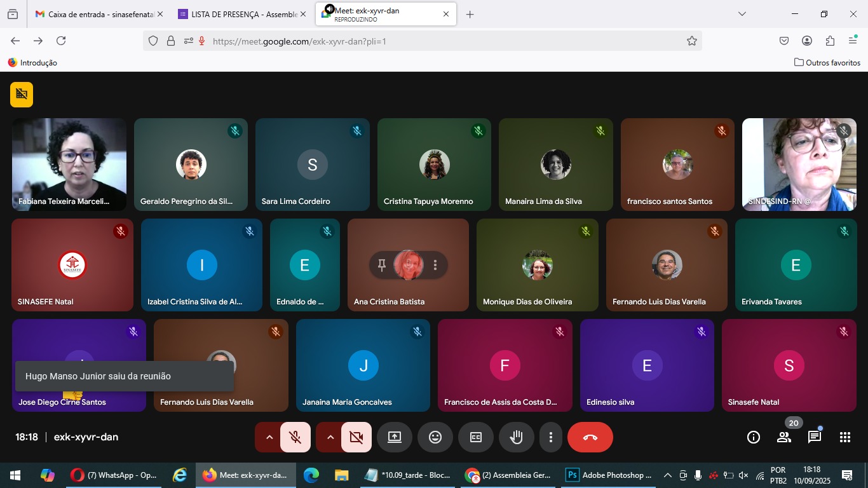Select the Meet: exk-xyvr-dan browser tab
The width and height of the screenshot is (868, 488).
(x=386, y=14)
